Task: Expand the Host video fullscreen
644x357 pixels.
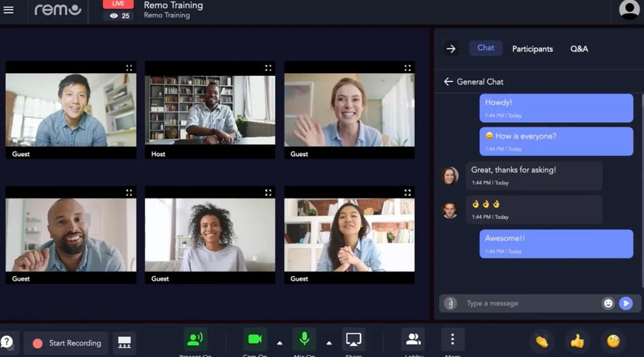Action: pos(268,68)
